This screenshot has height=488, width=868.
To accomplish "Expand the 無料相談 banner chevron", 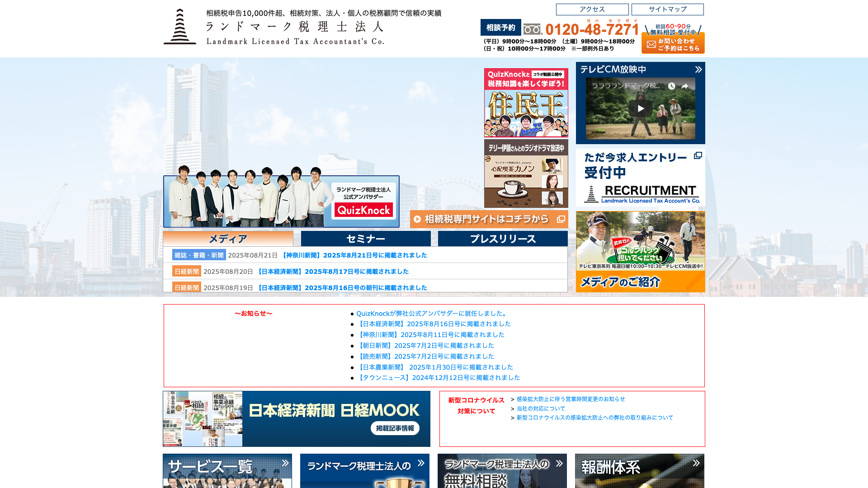I will point(559,463).
